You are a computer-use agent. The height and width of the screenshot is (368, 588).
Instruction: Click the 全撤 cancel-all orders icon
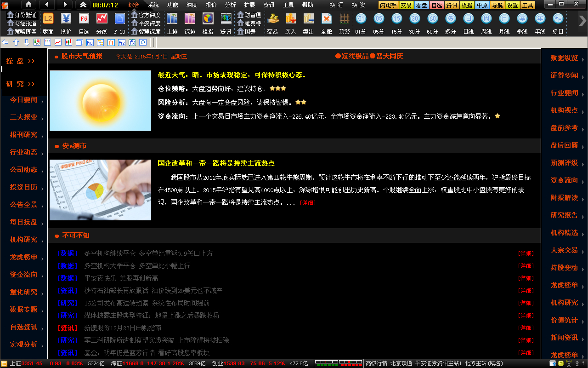[x=327, y=23]
